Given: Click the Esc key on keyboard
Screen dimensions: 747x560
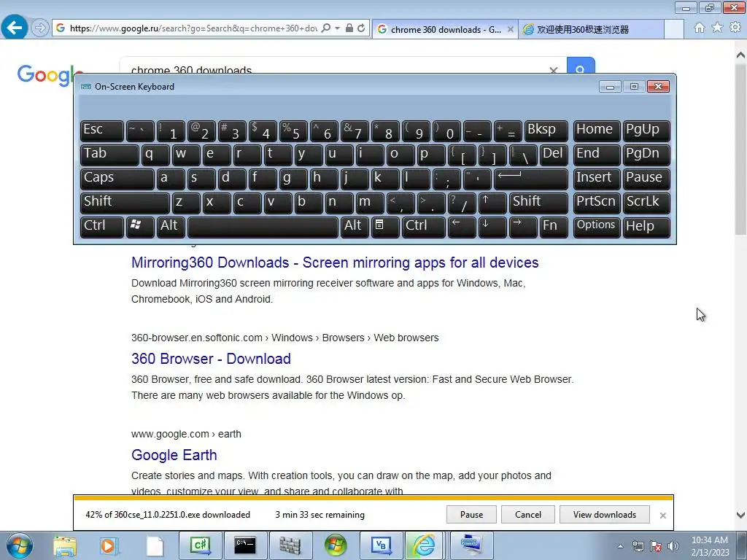Looking at the screenshot, I should pos(102,131).
